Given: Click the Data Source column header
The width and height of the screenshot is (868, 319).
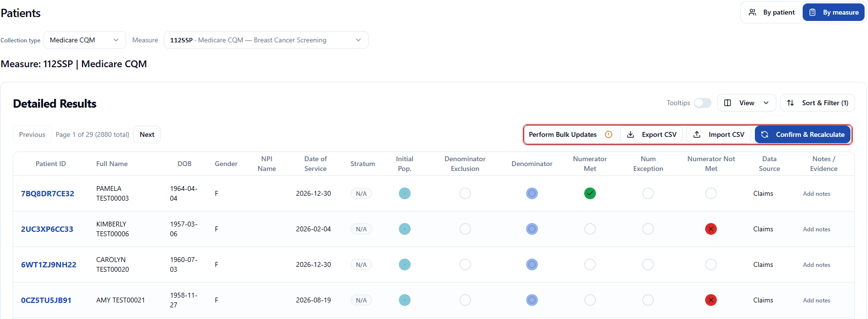Looking at the screenshot, I should click(x=769, y=164).
